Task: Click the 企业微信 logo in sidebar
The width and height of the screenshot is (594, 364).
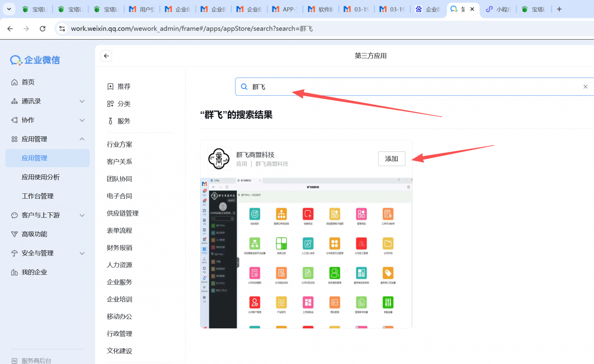Action: [x=35, y=60]
